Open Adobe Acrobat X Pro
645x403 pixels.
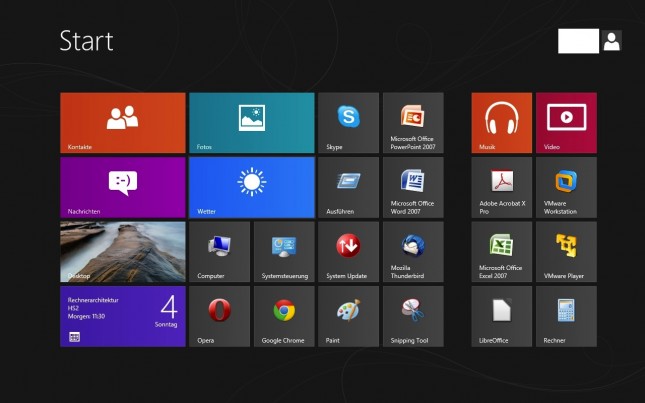[x=501, y=187]
